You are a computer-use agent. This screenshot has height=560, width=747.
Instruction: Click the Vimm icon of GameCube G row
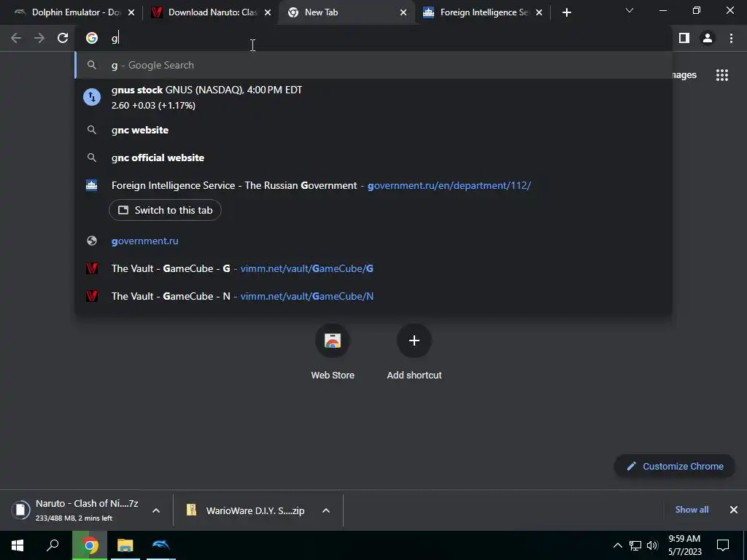[x=92, y=268]
